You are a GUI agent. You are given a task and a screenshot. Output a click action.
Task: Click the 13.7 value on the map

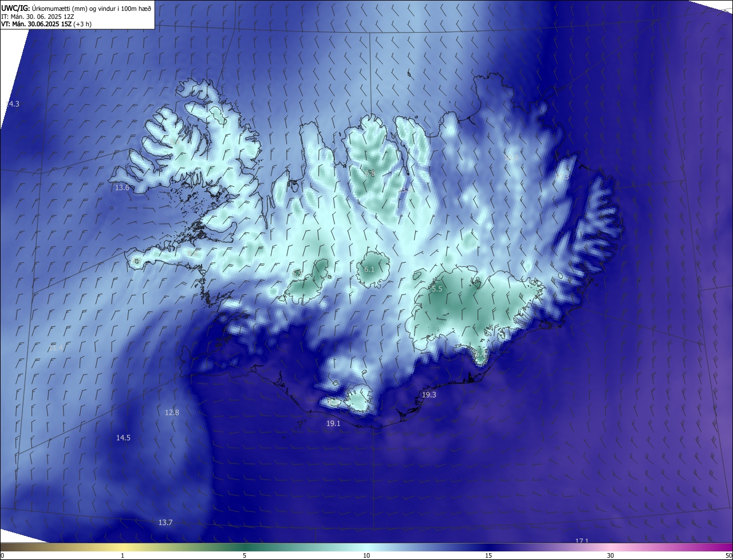[165, 522]
